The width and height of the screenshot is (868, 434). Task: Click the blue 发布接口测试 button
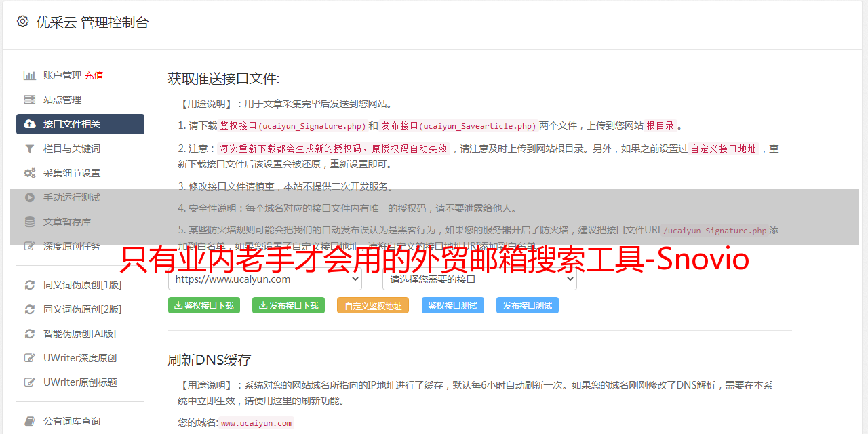pos(528,305)
